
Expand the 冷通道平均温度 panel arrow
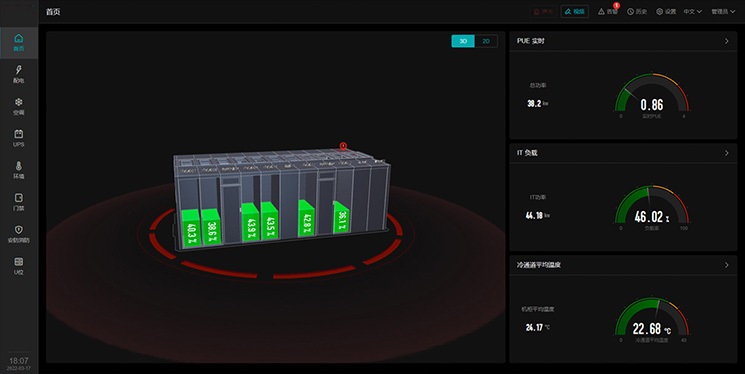(x=726, y=265)
